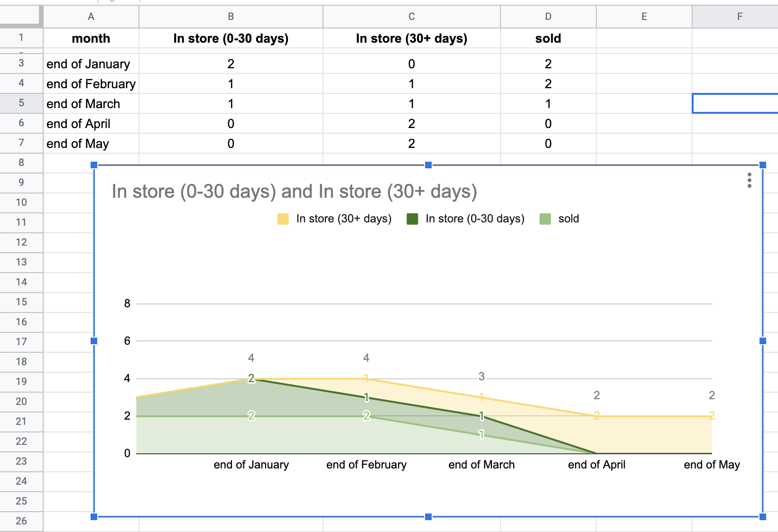
Task: Click the top-center chart resize handle
Action: coord(428,165)
